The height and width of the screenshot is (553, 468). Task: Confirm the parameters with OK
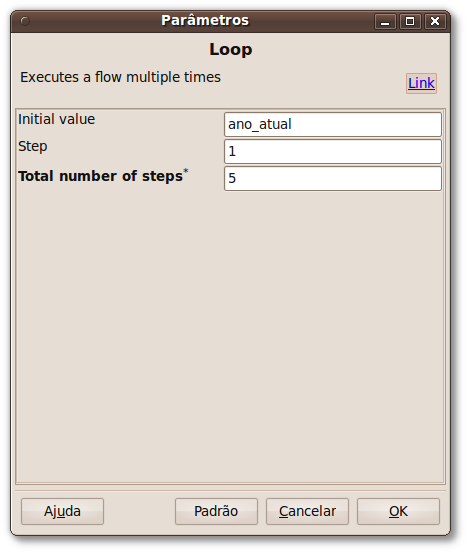click(398, 511)
